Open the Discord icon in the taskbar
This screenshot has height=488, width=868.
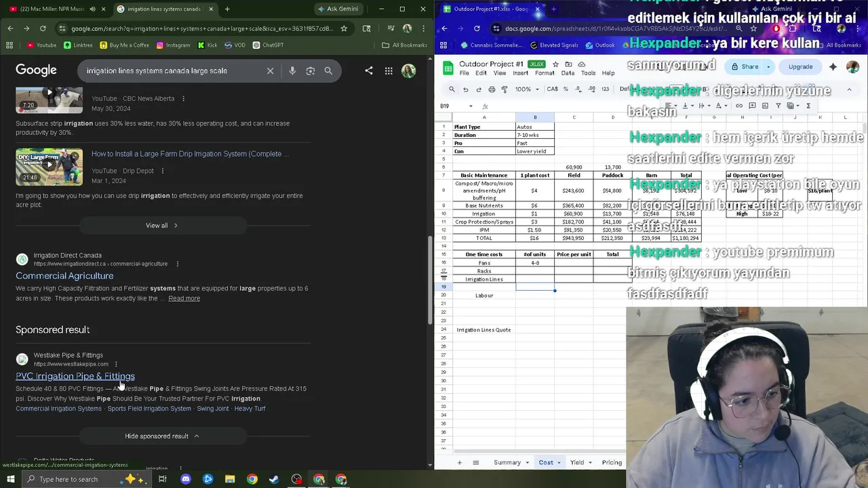tap(186, 479)
